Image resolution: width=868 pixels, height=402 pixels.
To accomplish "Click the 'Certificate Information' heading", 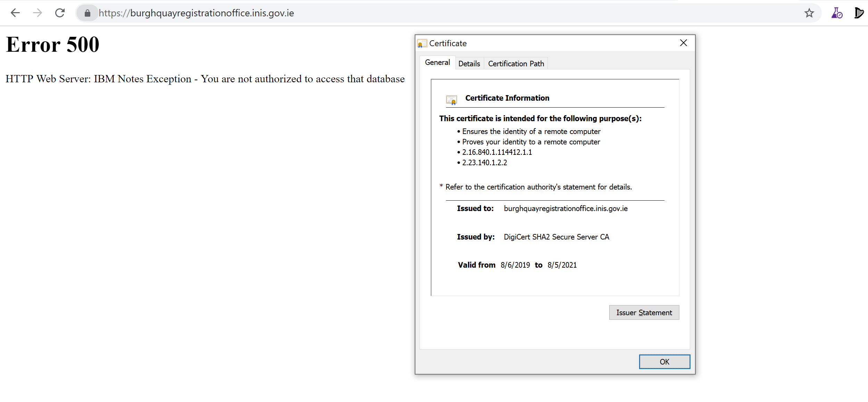I will click(507, 98).
